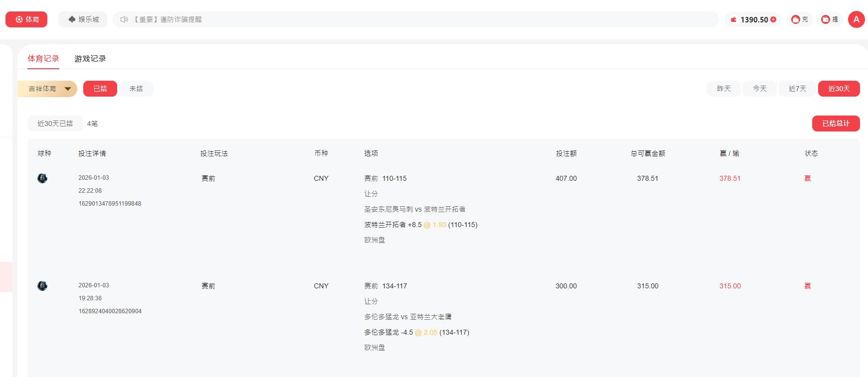This screenshot has height=377, width=868.
Task: Click the dropdown arrow next to 吉祥体育
Action: click(68, 89)
